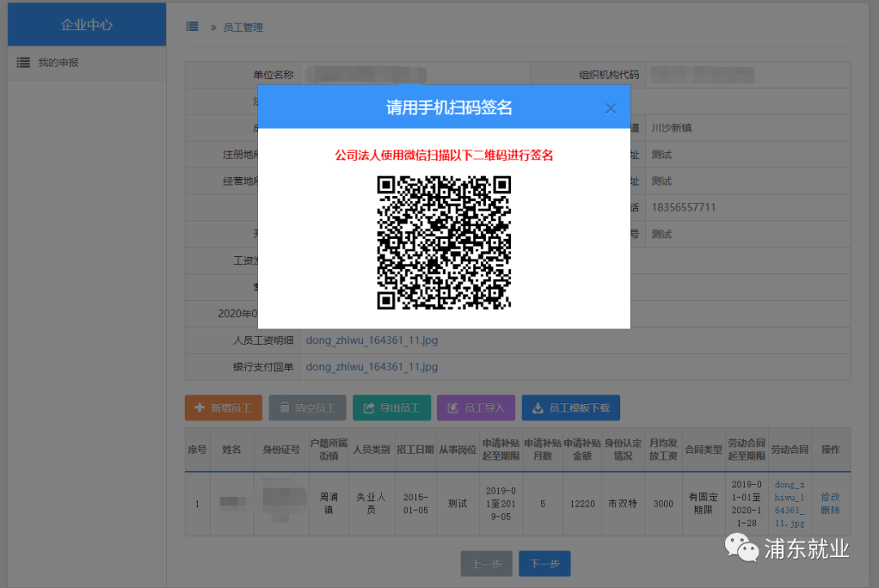Click the 身份证号 column header
This screenshot has height=588, width=879.
[281, 450]
